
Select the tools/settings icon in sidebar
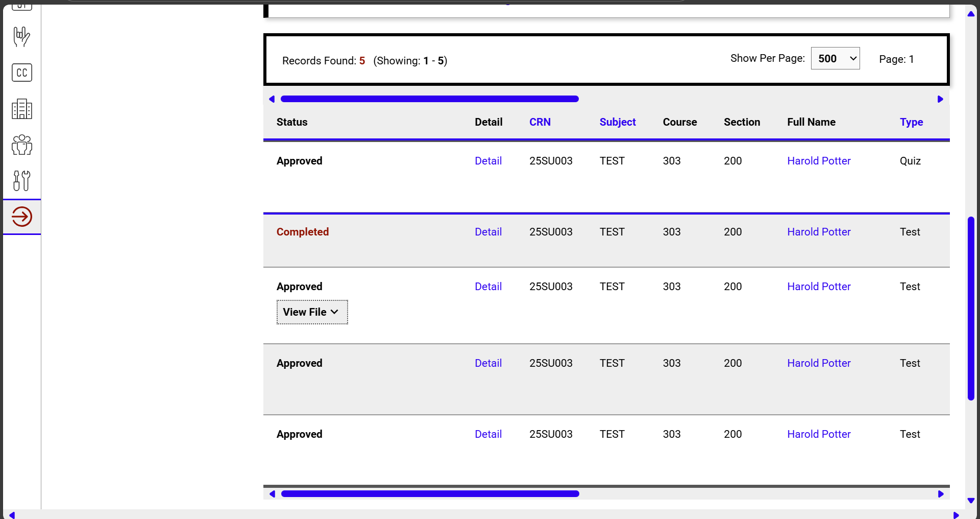pos(21,180)
